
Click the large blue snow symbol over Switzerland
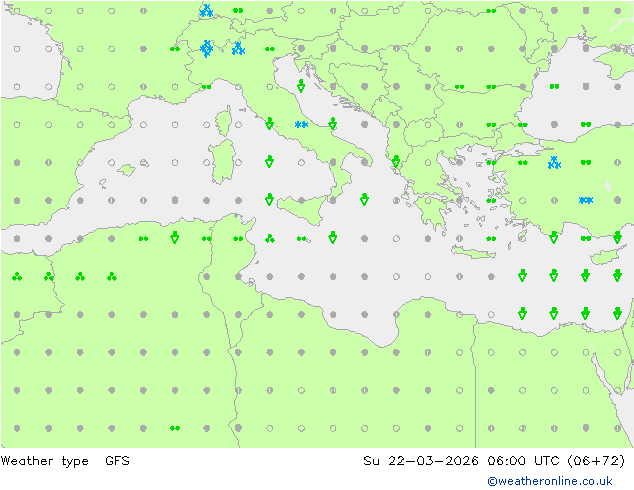click(x=207, y=49)
